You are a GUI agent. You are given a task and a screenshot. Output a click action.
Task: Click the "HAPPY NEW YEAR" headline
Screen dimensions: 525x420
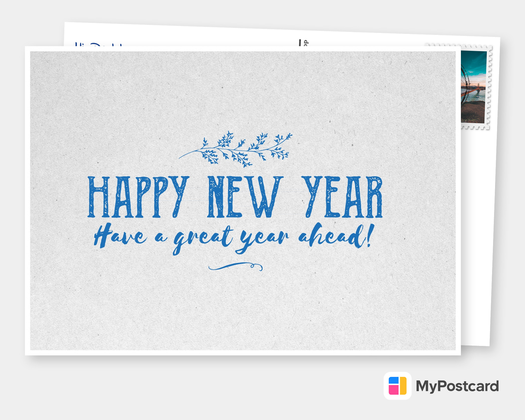click(x=235, y=197)
